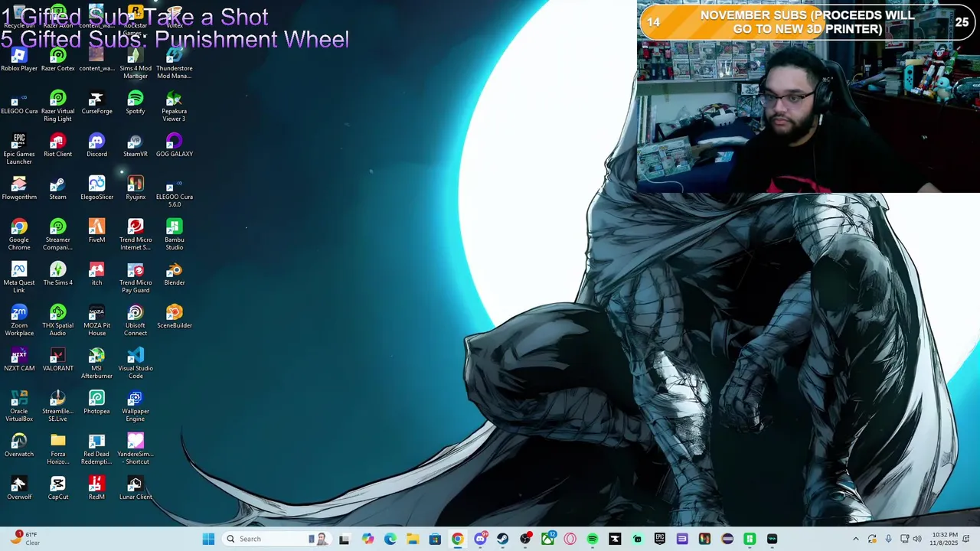980x551 pixels.
Task: Open the Riot Client desktop shortcut
Action: tap(58, 146)
